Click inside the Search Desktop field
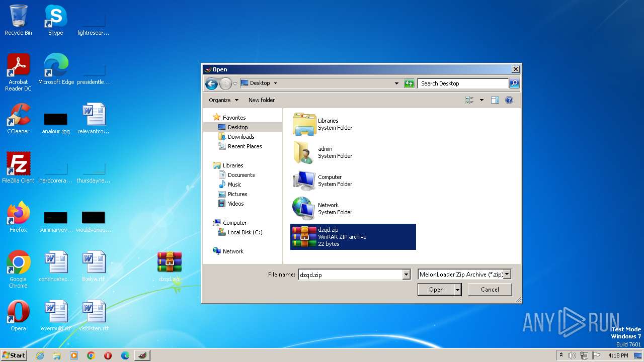The height and width of the screenshot is (362, 644). 463,83
